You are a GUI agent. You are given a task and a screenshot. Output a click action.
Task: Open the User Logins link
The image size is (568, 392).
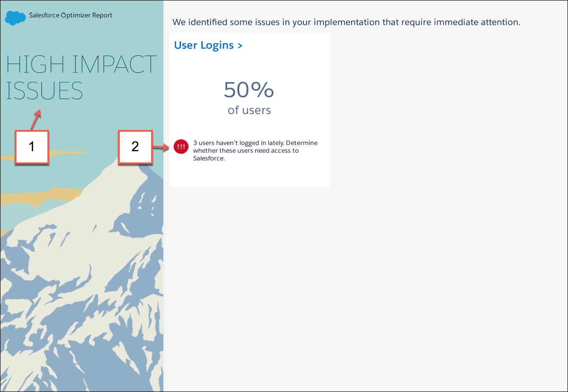pos(208,45)
